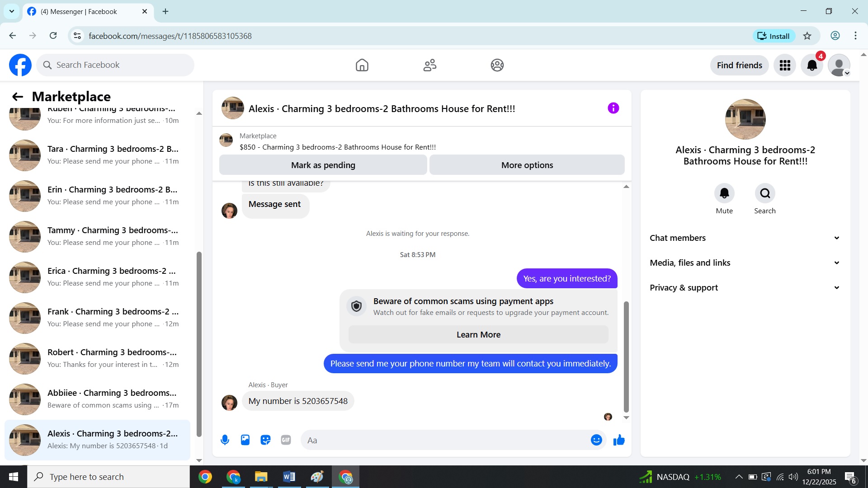Open the Facebook menu grid icon

point(785,66)
